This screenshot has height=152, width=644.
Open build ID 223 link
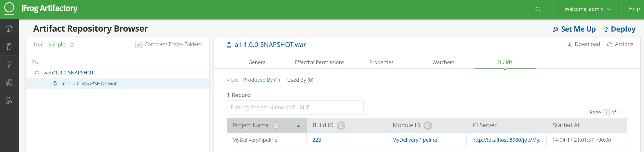click(x=317, y=140)
